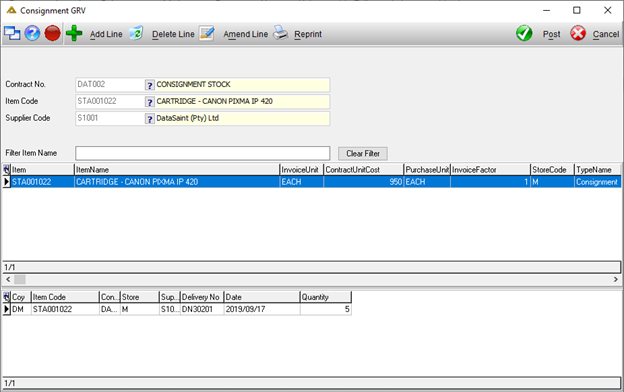Select the InvoiceFactor cell showing 1
The width and height of the screenshot is (624, 392).
point(490,182)
